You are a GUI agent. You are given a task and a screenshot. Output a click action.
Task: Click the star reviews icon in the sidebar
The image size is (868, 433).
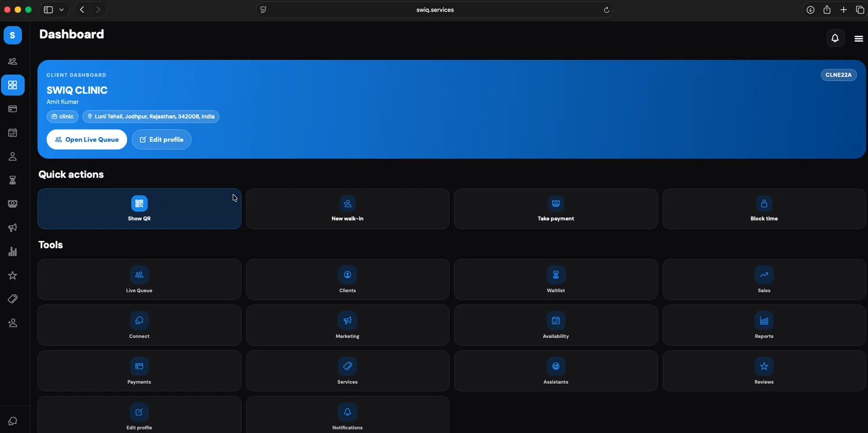[13, 276]
